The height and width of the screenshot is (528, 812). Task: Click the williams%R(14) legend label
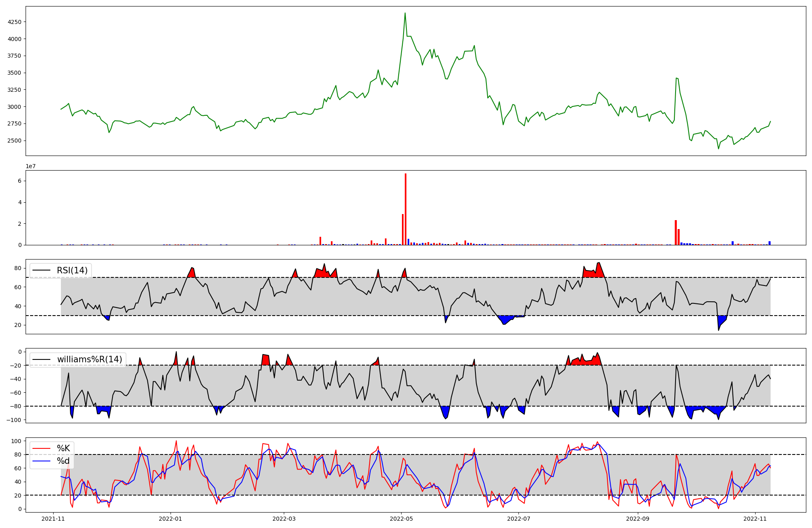(89, 359)
